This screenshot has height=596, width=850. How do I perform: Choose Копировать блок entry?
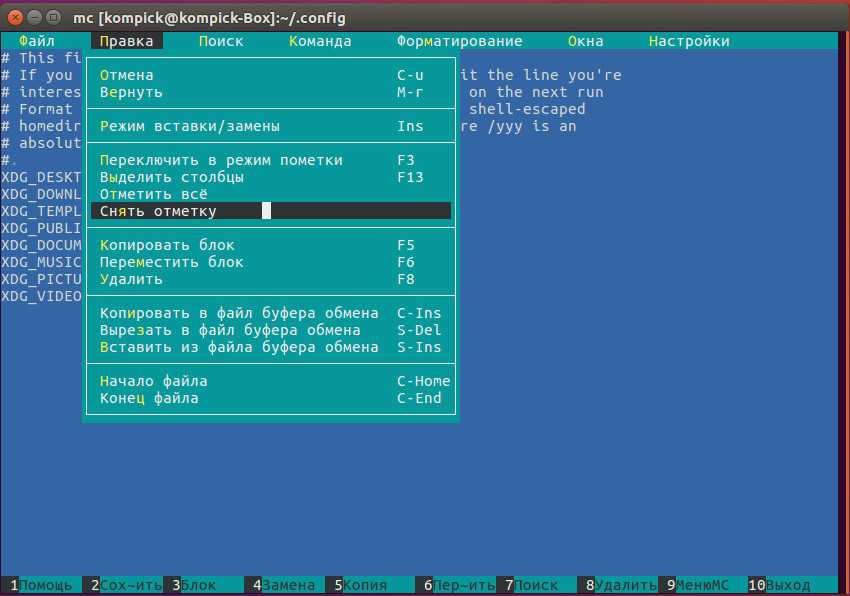tap(167, 245)
